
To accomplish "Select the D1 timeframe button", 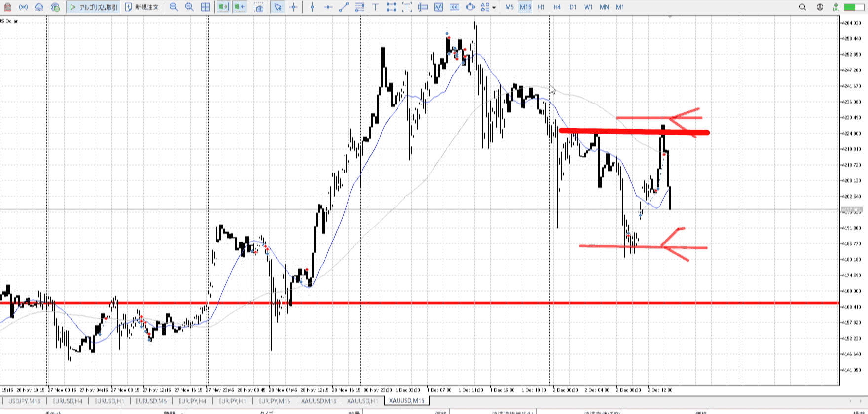I will (x=573, y=7).
